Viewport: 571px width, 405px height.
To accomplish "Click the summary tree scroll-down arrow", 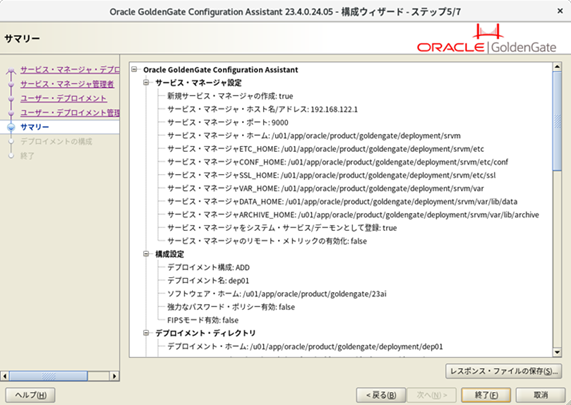I will [x=557, y=352].
